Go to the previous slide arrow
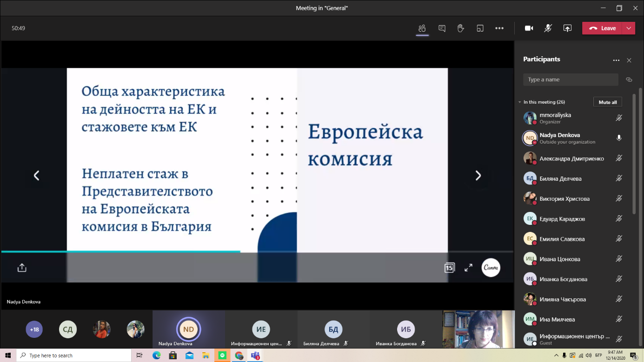This screenshot has width=644, height=362. coord(36,175)
